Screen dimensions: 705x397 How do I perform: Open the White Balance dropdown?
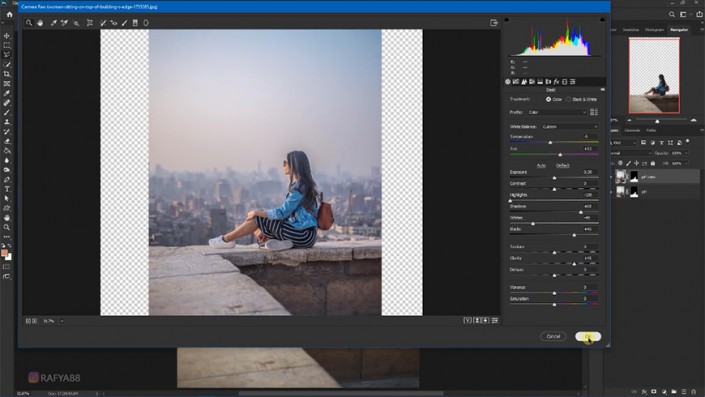tap(570, 127)
